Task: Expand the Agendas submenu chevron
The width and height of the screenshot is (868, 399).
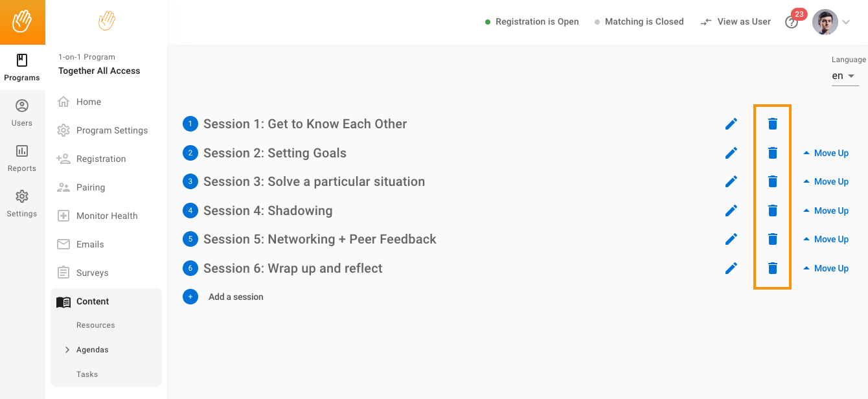Action: pyautogui.click(x=67, y=350)
